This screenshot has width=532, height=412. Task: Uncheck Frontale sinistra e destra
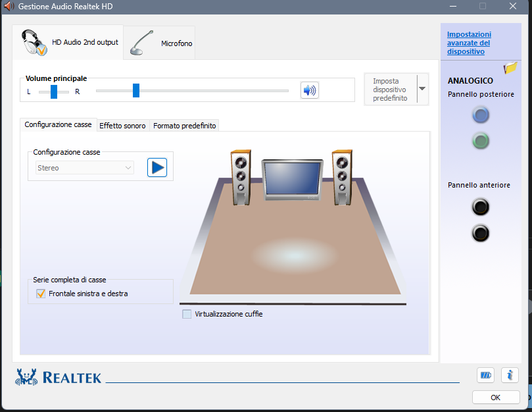[x=41, y=294]
